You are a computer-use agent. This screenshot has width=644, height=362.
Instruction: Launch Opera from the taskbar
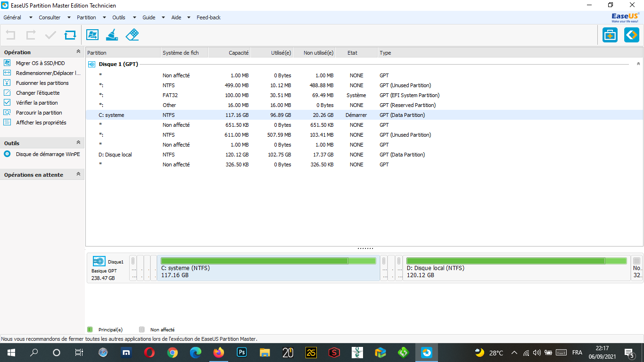coord(149,353)
